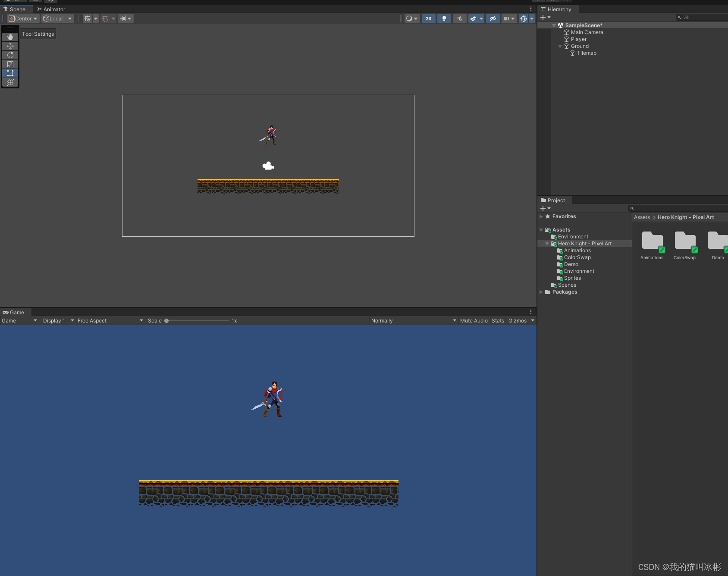Open Game view Gizmos dropdown arrow

[533, 320]
